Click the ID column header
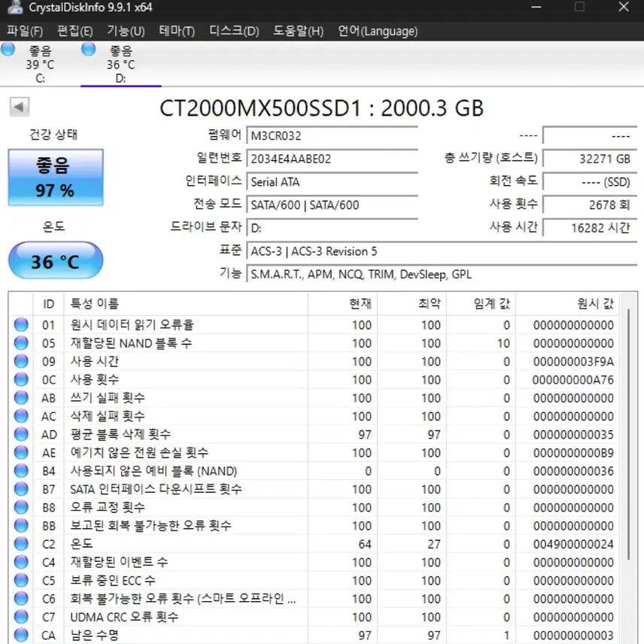The image size is (644, 644). click(x=48, y=303)
